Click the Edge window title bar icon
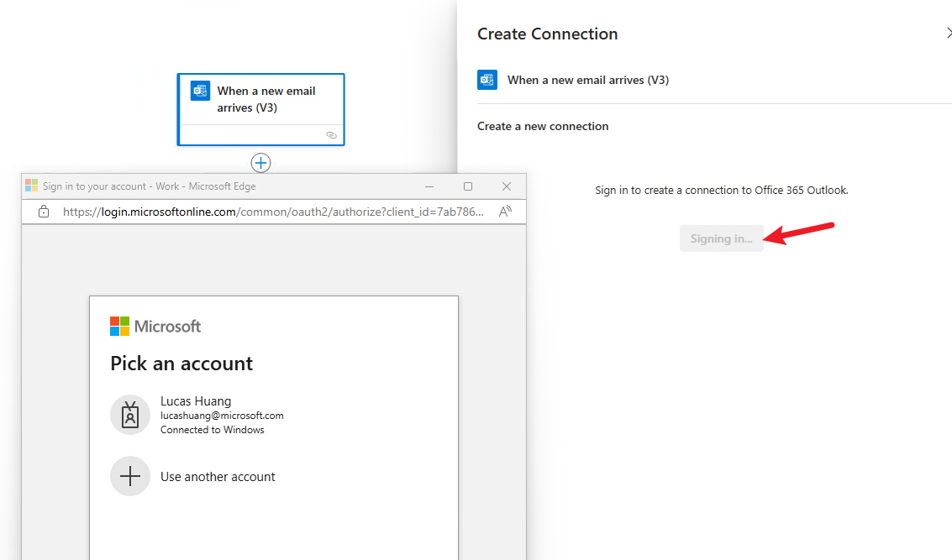This screenshot has height=560, width=952. pyautogui.click(x=32, y=186)
